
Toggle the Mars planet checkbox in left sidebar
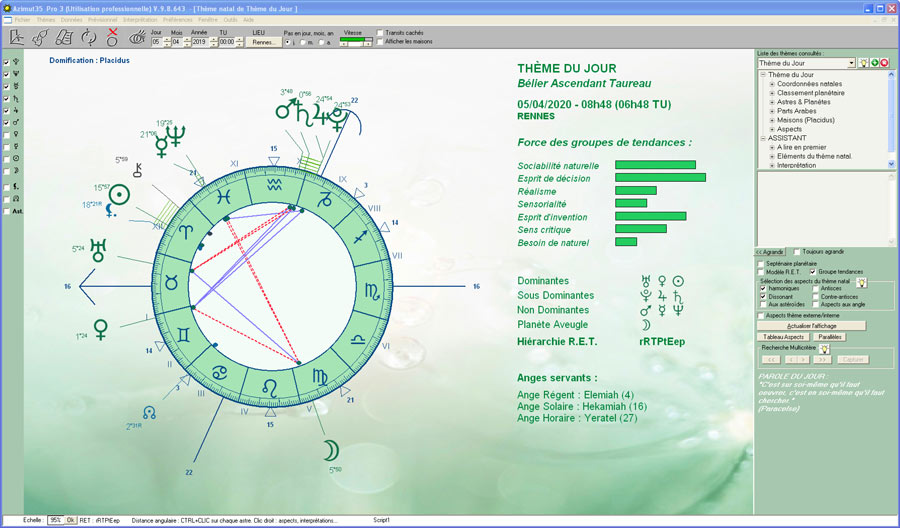pos(7,123)
